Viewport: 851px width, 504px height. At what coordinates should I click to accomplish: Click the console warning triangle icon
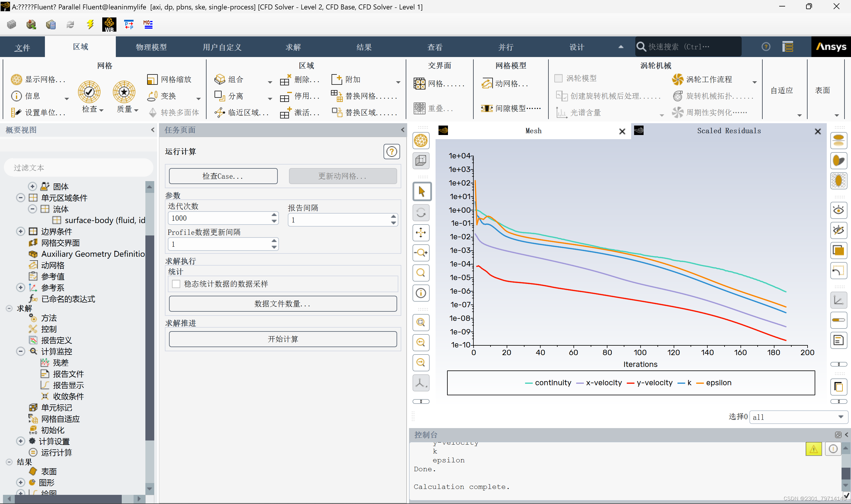click(813, 449)
